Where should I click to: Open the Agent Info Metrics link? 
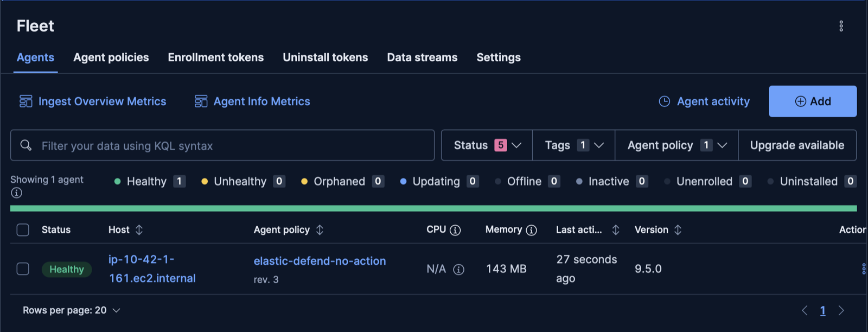click(x=262, y=101)
